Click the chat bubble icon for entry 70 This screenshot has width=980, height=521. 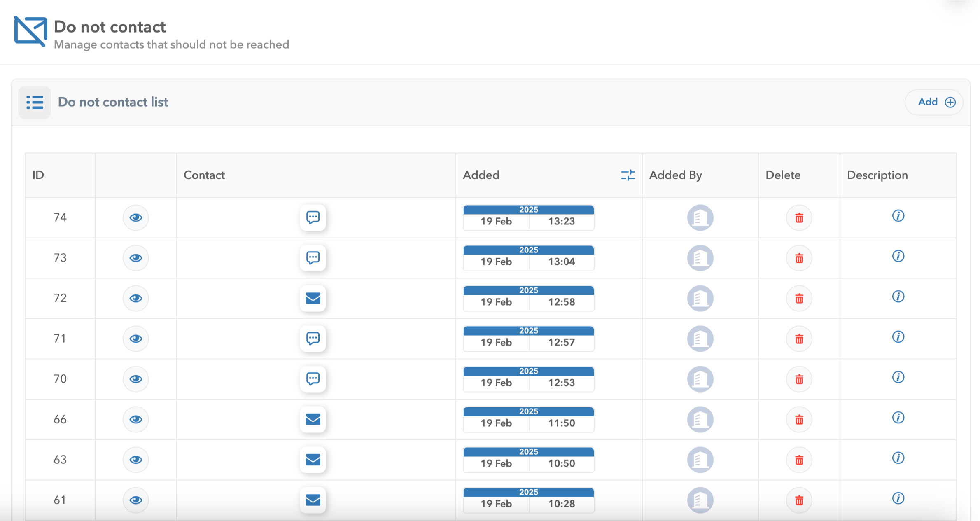pos(313,378)
